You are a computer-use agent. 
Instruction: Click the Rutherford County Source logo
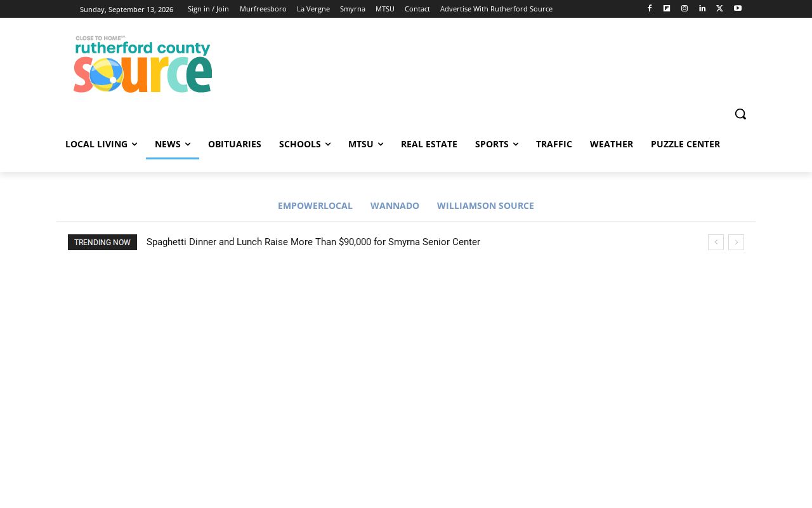point(143,64)
